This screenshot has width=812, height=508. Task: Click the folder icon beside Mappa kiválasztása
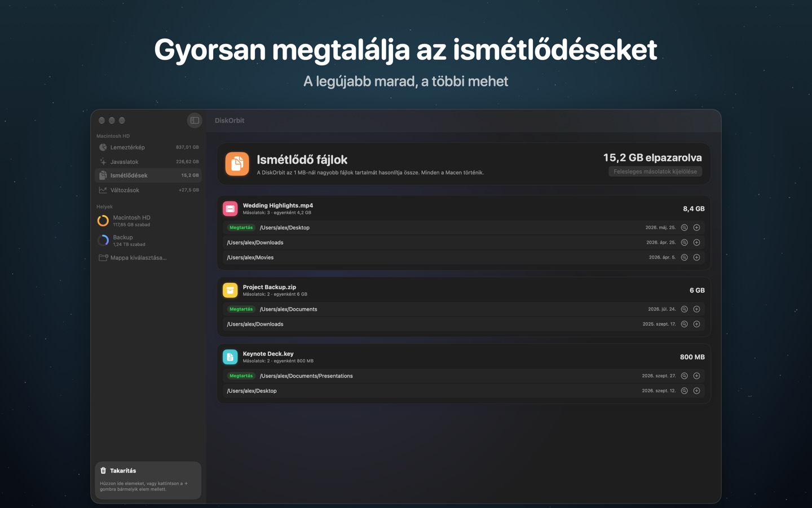click(x=103, y=257)
